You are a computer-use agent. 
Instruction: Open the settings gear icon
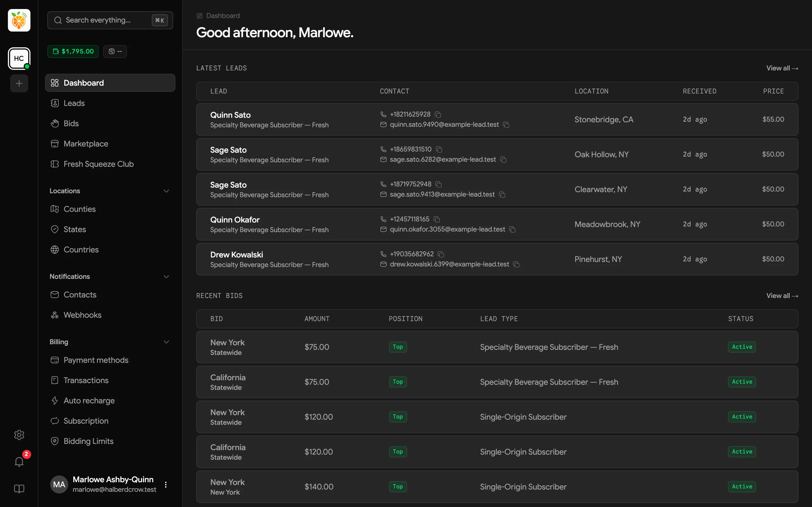[19, 435]
